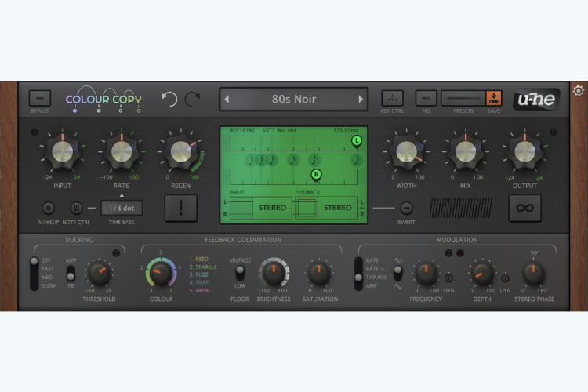The image size is (588, 392).
Task: Adjust the Input knob
Action: click(x=62, y=152)
